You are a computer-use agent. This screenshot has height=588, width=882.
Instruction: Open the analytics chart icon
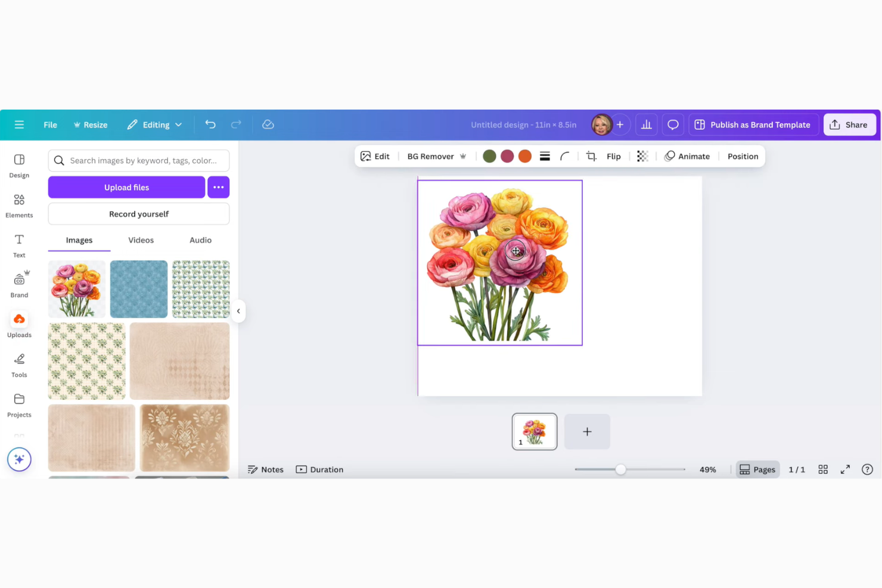coord(647,125)
